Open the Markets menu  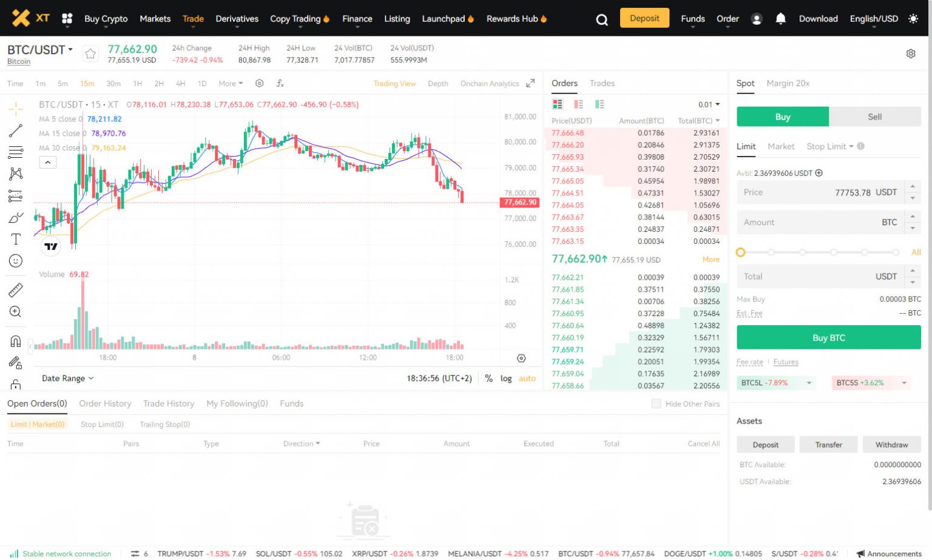coord(155,19)
